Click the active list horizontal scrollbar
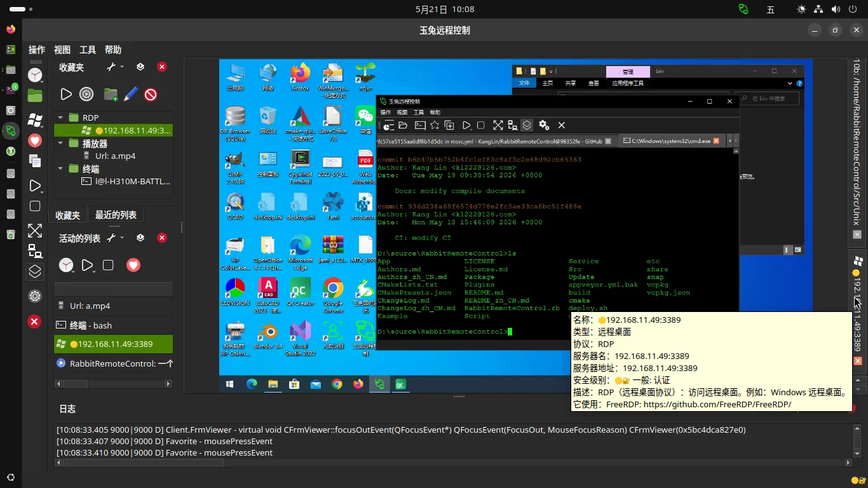The image size is (868, 488). pos(114,384)
